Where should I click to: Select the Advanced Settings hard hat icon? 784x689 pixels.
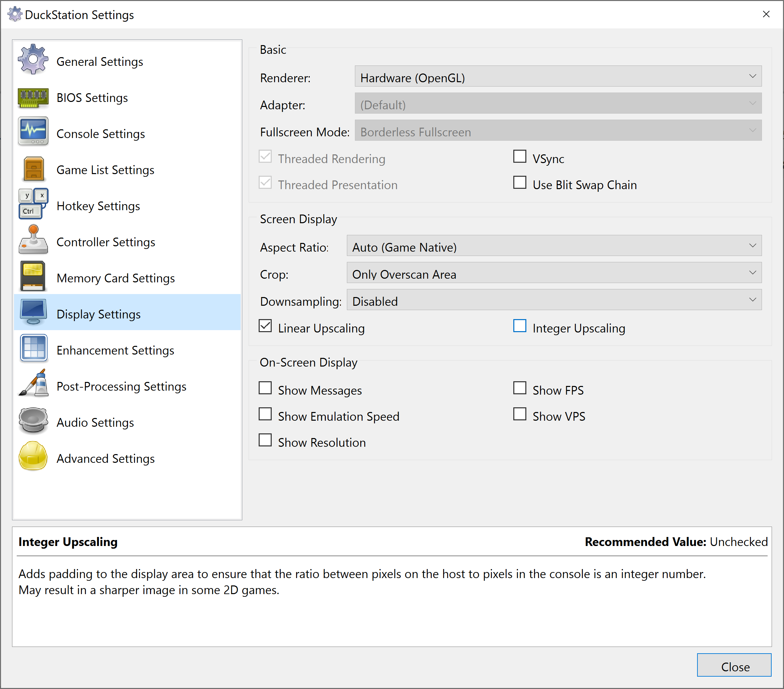click(33, 456)
